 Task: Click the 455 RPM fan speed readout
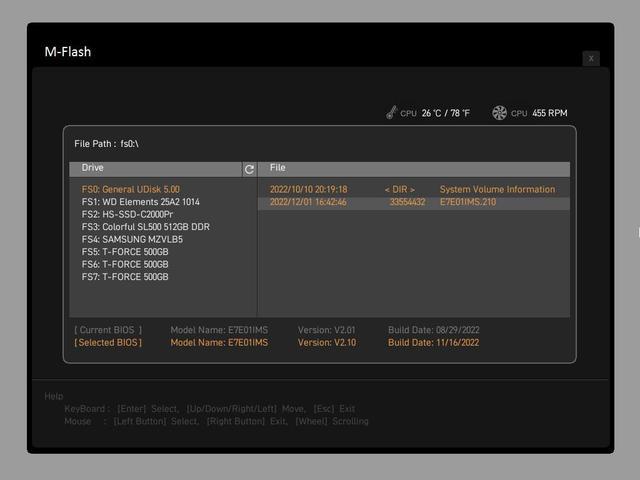(x=549, y=114)
